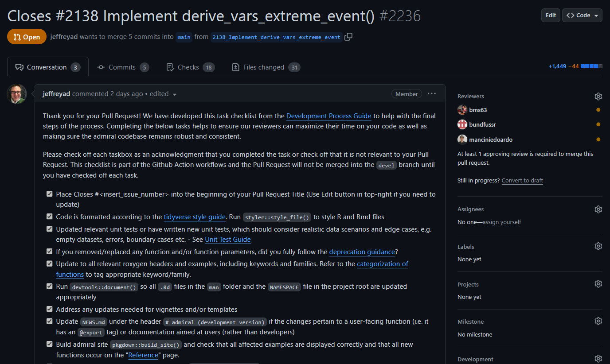
Task: Click the Edit title button
Action: coord(551,15)
